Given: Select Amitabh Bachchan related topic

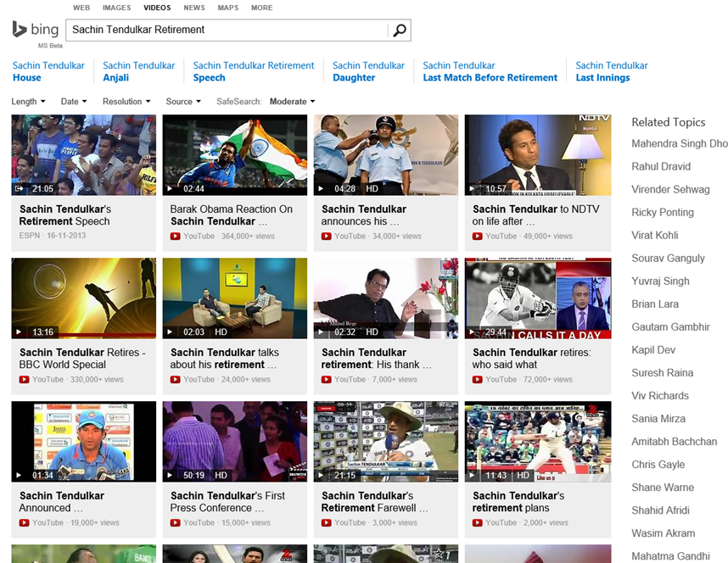Looking at the screenshot, I should point(675,442).
